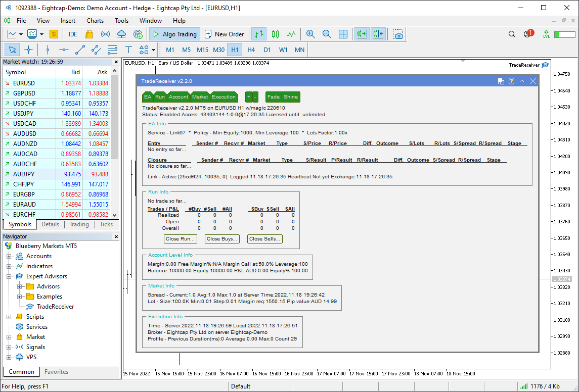Collapse the Expert Advisors tree node
This screenshot has height=392, width=579.
9,276
